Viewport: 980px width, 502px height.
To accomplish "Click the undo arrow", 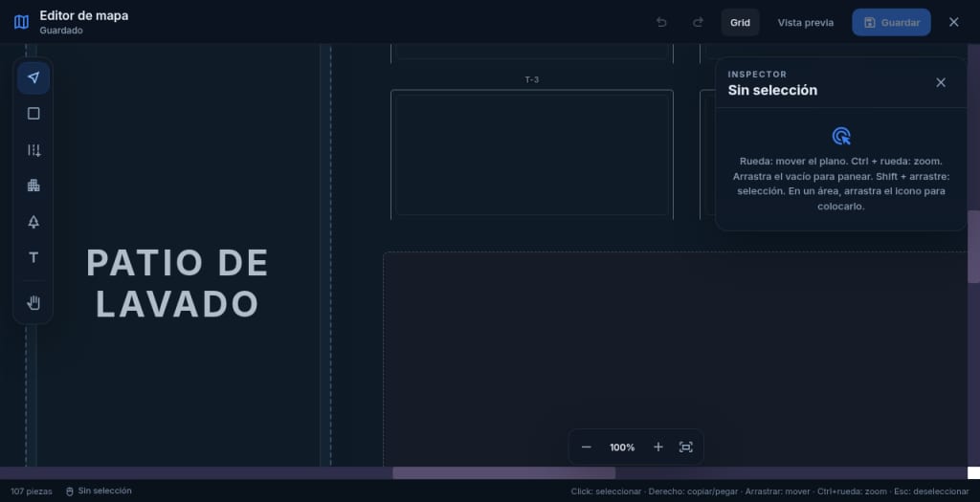I will pos(661,23).
